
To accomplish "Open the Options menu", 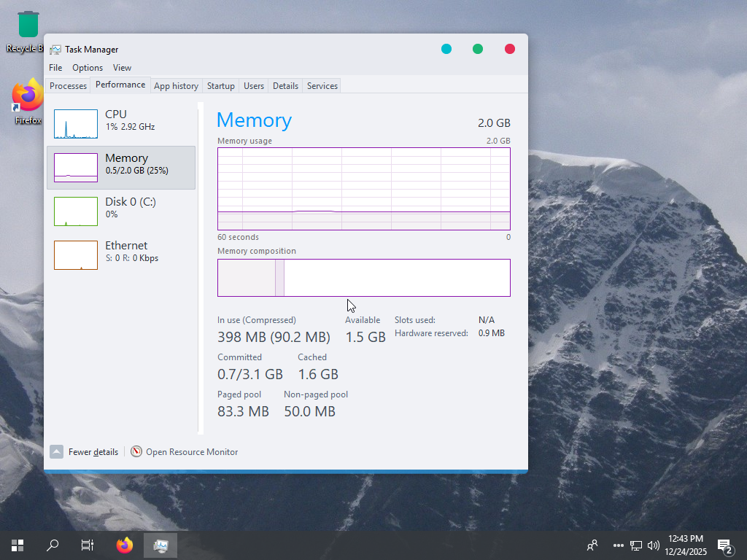I will click(x=88, y=68).
